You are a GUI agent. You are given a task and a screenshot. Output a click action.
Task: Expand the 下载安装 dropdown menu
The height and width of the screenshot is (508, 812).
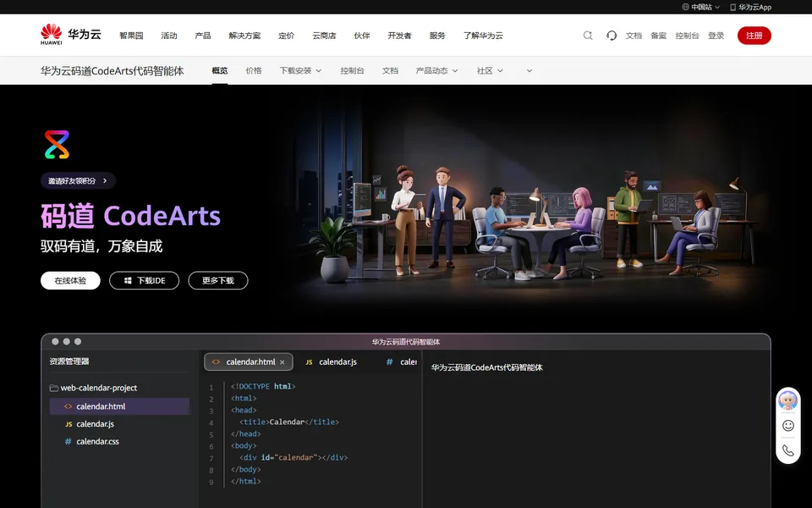300,70
